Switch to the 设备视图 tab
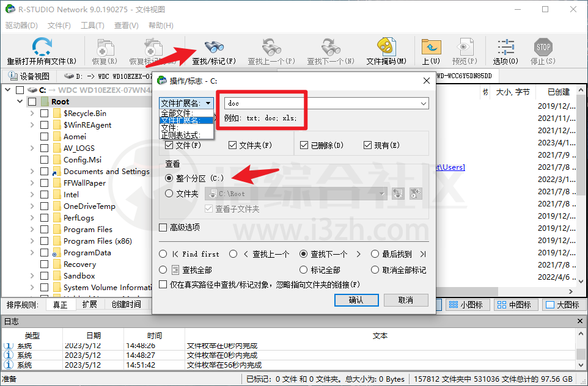This screenshot has width=588, height=386. tap(29, 76)
